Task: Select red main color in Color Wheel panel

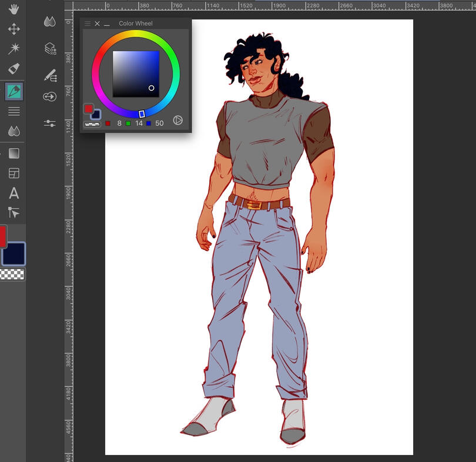Action: click(89, 109)
